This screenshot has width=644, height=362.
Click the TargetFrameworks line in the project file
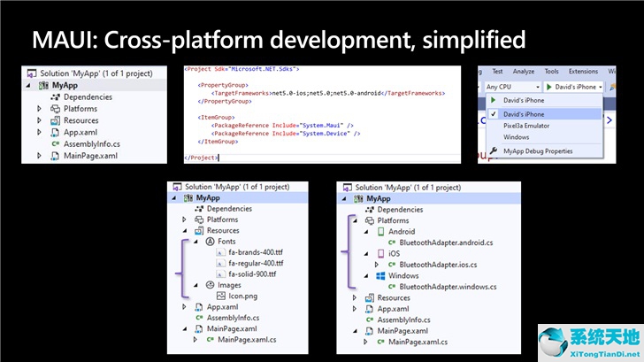pos(327,93)
